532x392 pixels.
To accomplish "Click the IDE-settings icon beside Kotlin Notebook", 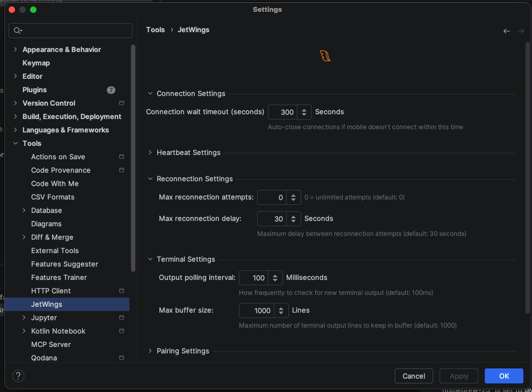I will click(122, 331).
